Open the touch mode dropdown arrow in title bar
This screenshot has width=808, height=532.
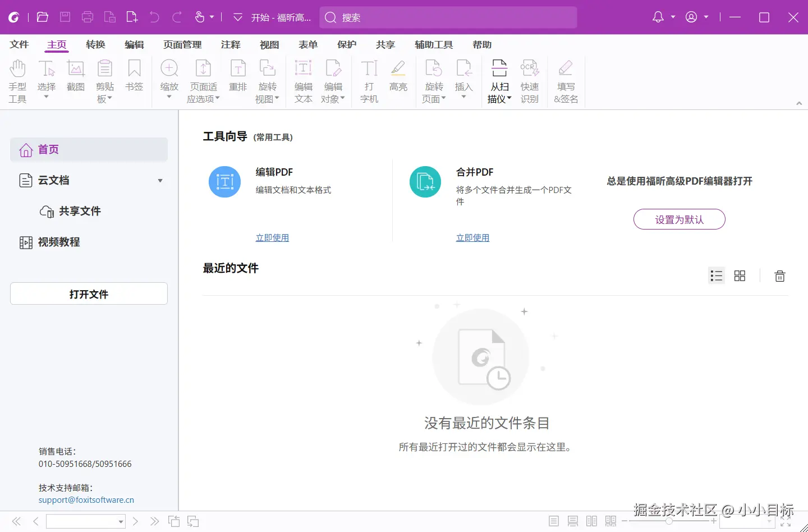click(x=212, y=17)
